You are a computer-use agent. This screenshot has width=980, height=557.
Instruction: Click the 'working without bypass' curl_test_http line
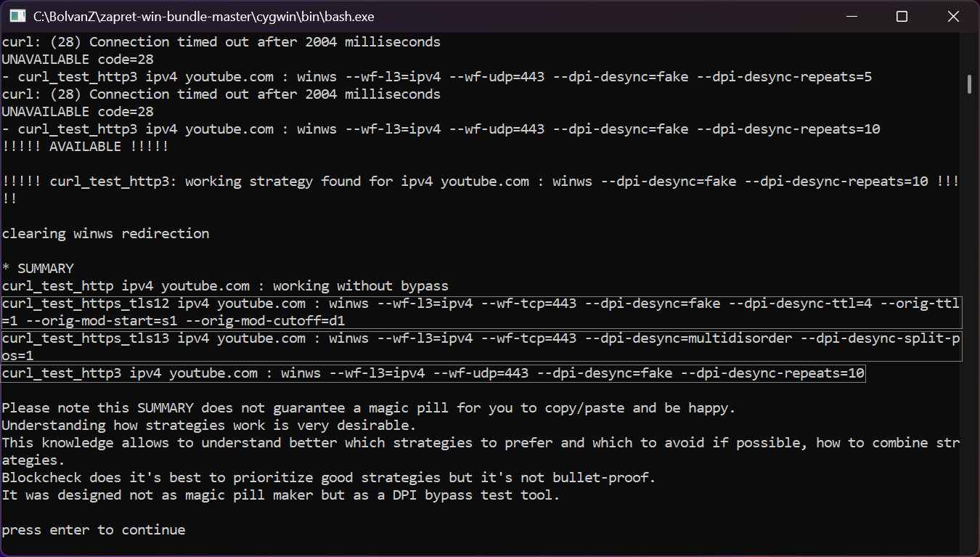tap(225, 286)
